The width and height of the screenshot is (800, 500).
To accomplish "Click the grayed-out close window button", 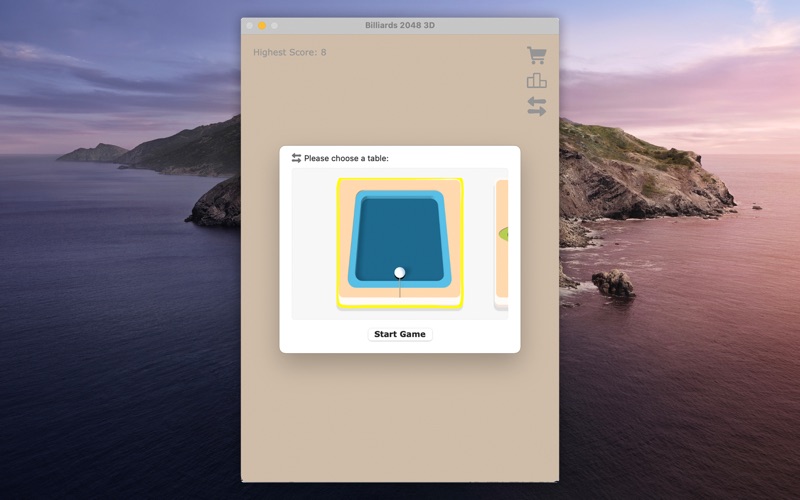I will click(250, 25).
